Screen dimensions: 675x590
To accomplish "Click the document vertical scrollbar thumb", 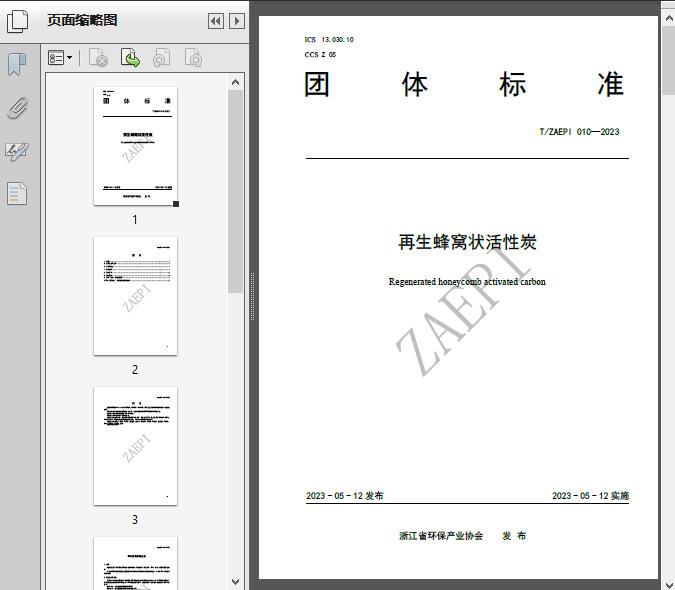I will coord(669,61).
